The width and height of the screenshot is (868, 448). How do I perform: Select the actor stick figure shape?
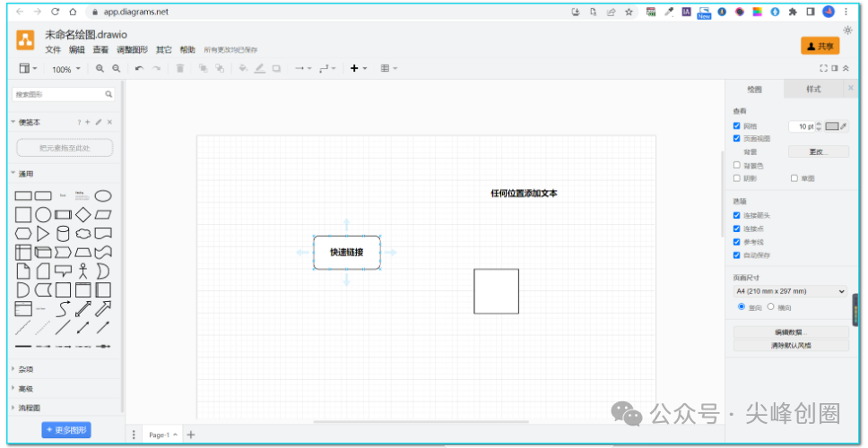(x=83, y=271)
